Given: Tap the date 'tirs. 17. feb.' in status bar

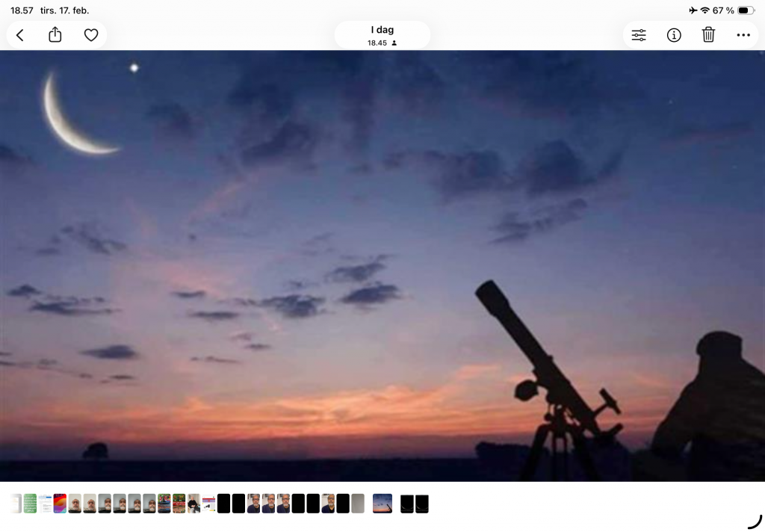Looking at the screenshot, I should pos(64,10).
